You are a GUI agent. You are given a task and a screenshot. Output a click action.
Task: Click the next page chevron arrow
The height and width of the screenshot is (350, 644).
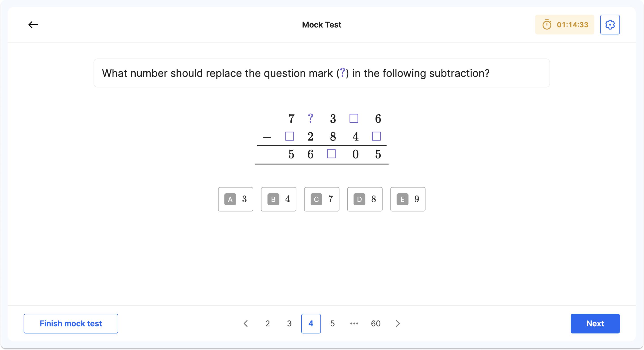(x=398, y=323)
